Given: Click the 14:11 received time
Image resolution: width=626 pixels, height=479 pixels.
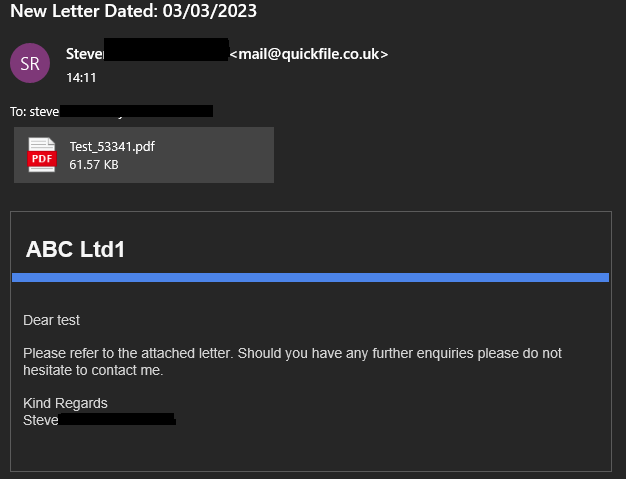Looking at the screenshot, I should [x=81, y=77].
